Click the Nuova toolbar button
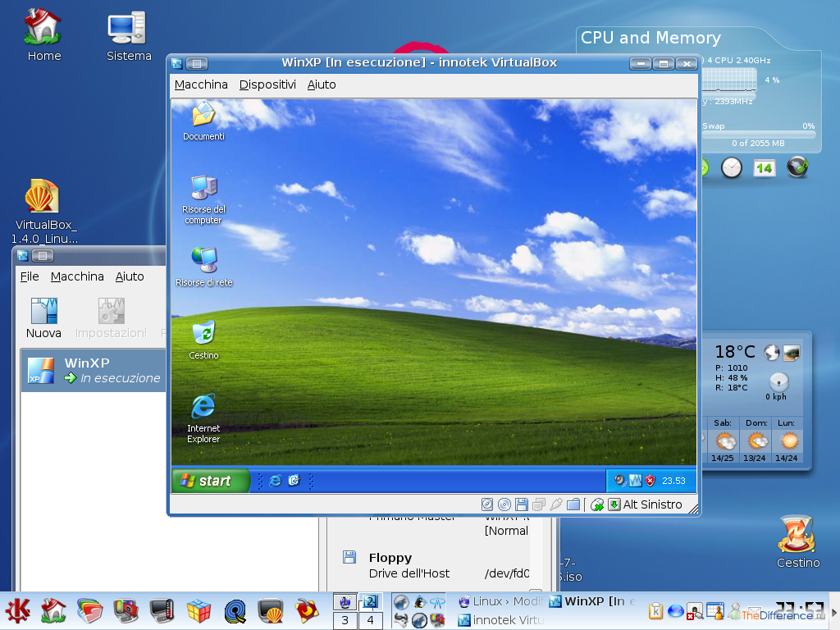Image resolution: width=840 pixels, height=630 pixels. click(x=44, y=319)
